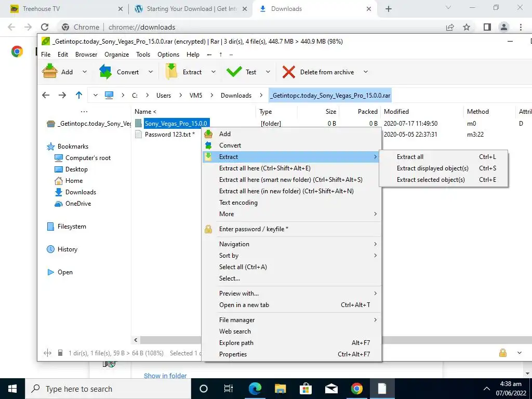Click the red Delete from archive icon
The image size is (532, 399).
click(x=289, y=72)
